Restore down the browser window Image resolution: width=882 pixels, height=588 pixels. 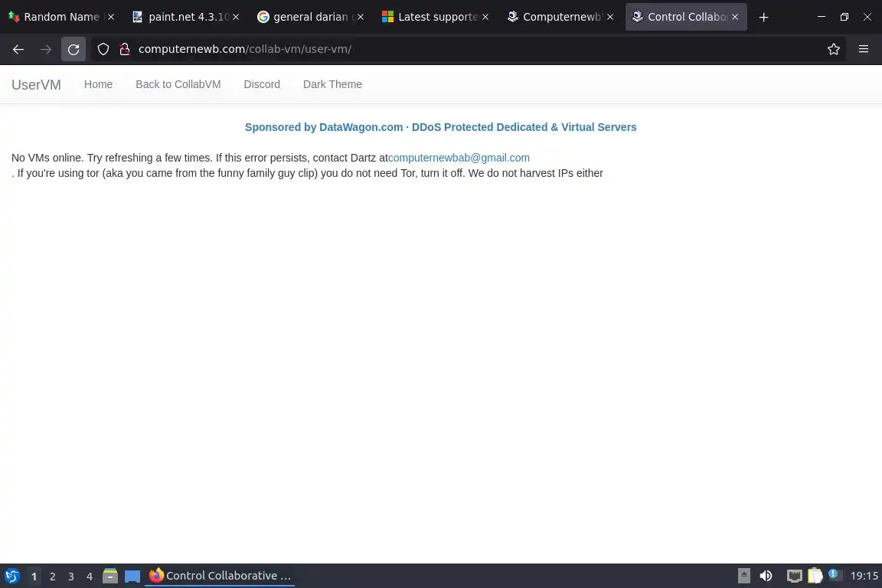pyautogui.click(x=844, y=17)
